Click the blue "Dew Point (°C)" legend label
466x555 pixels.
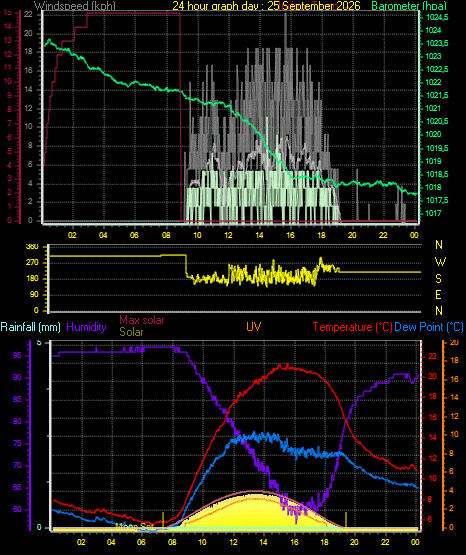click(x=429, y=327)
